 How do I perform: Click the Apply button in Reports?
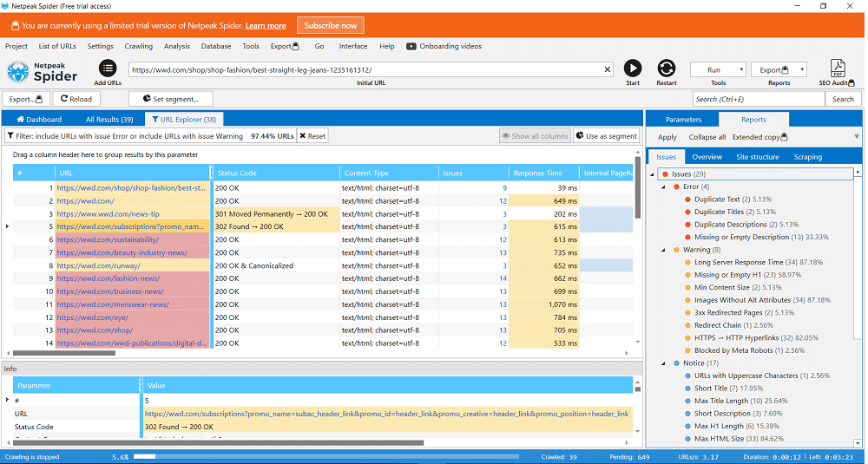pos(667,137)
